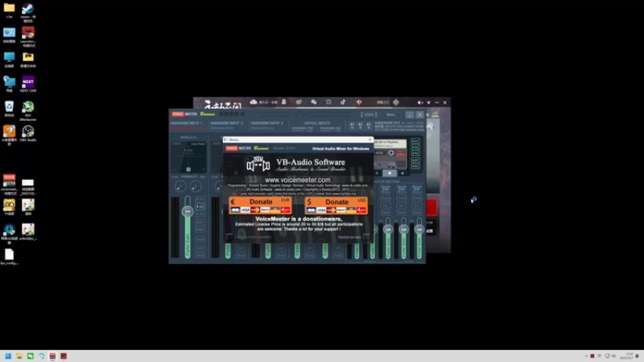Click the Weibo icon in background window header

[299, 102]
